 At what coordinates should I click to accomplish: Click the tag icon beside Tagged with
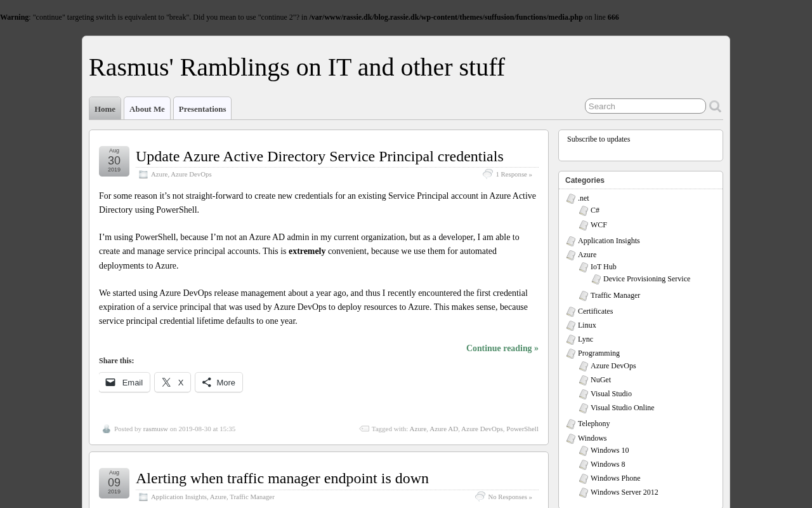point(364,429)
